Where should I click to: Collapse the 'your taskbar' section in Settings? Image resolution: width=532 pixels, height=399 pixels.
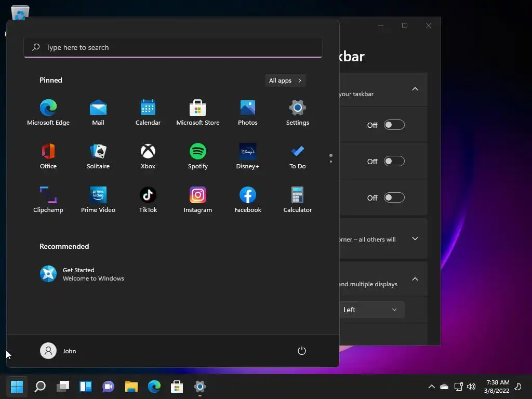pos(415,89)
